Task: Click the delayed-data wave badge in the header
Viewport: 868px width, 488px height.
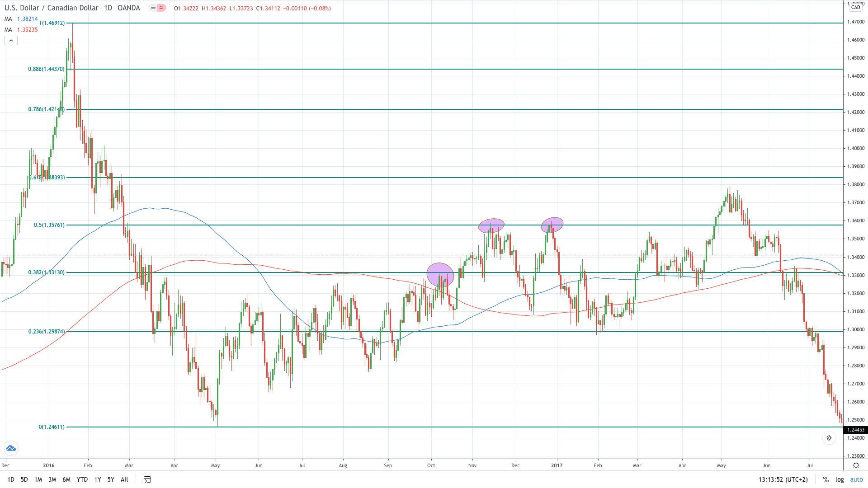Action: [x=161, y=8]
